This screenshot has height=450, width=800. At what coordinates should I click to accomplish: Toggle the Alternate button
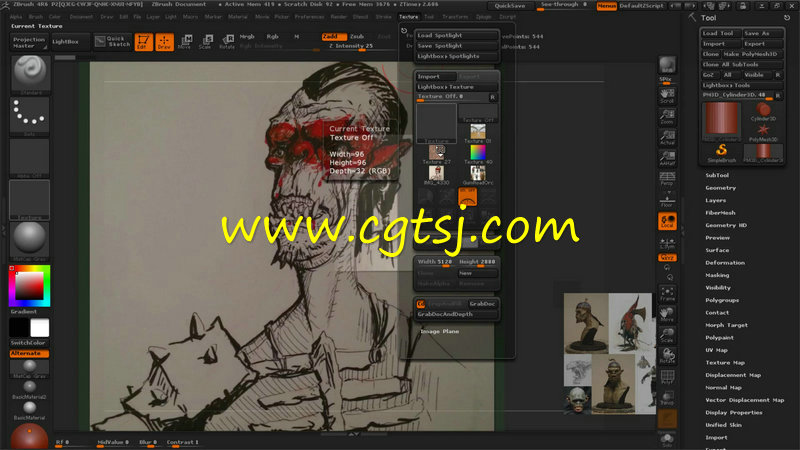point(29,353)
